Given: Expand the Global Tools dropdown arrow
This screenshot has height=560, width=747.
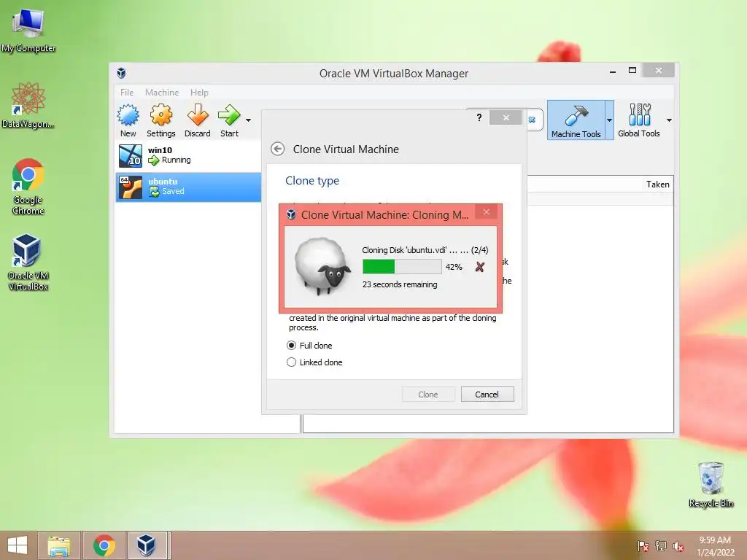Looking at the screenshot, I should (670, 120).
